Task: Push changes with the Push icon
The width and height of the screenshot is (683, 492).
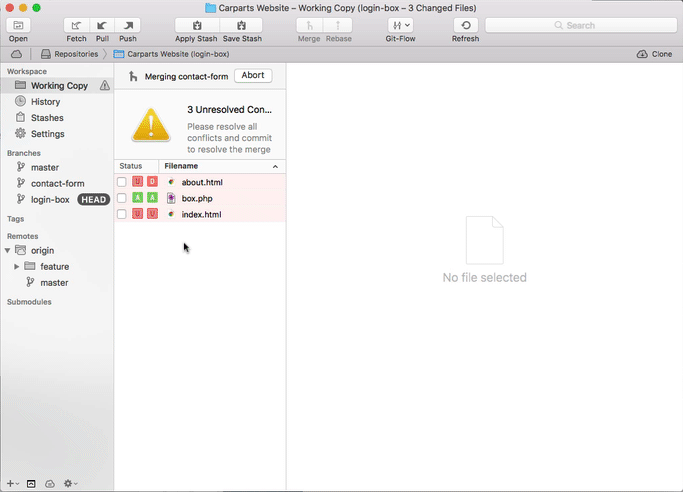Action: pos(128,25)
